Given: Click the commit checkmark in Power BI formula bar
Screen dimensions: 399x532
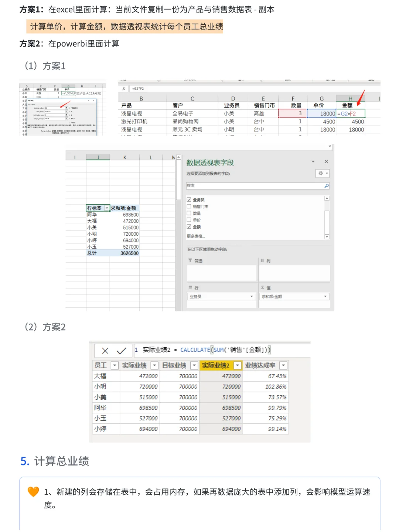Looking at the screenshot, I should coord(121,351).
